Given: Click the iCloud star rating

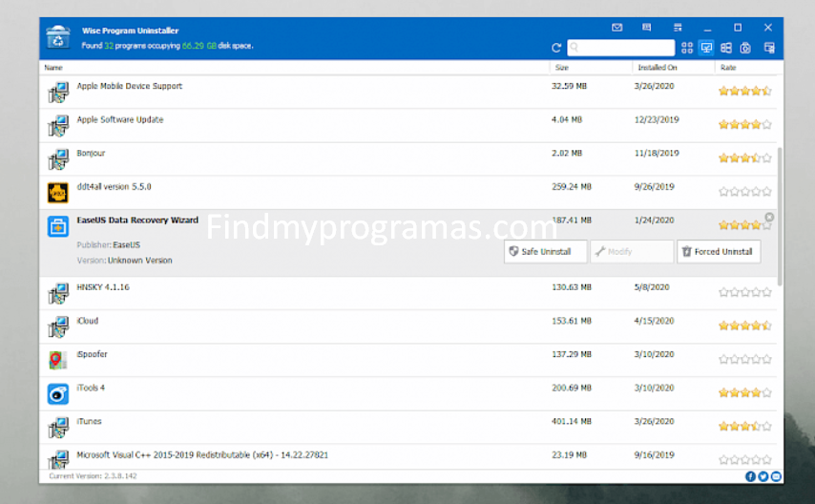Looking at the screenshot, I should (744, 325).
